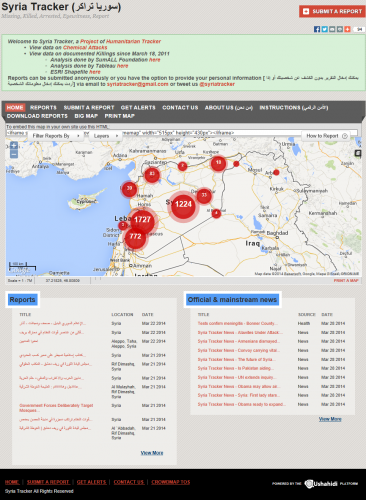Expand the Layers dropdown
366x500 pixels.
tap(105, 136)
